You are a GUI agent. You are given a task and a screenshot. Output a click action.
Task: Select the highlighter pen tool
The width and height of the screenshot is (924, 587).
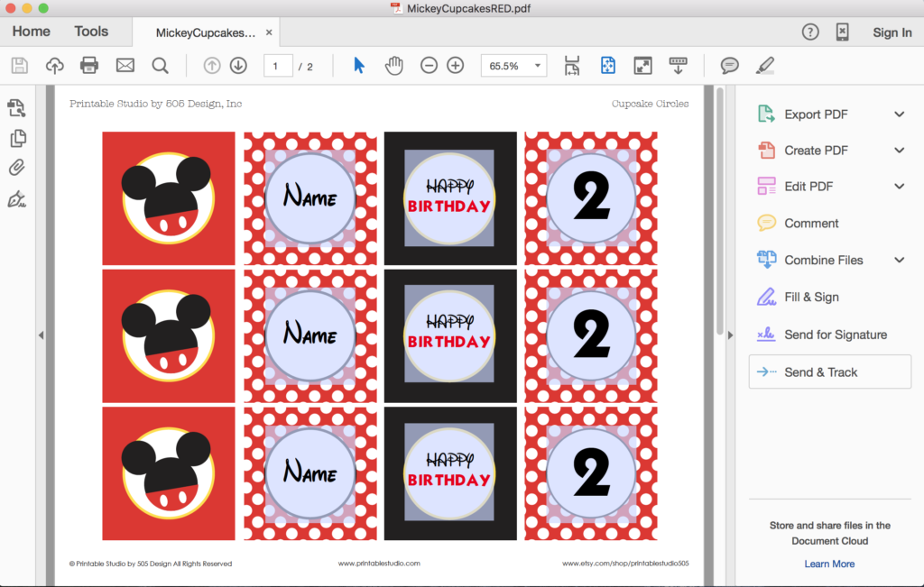pos(765,65)
